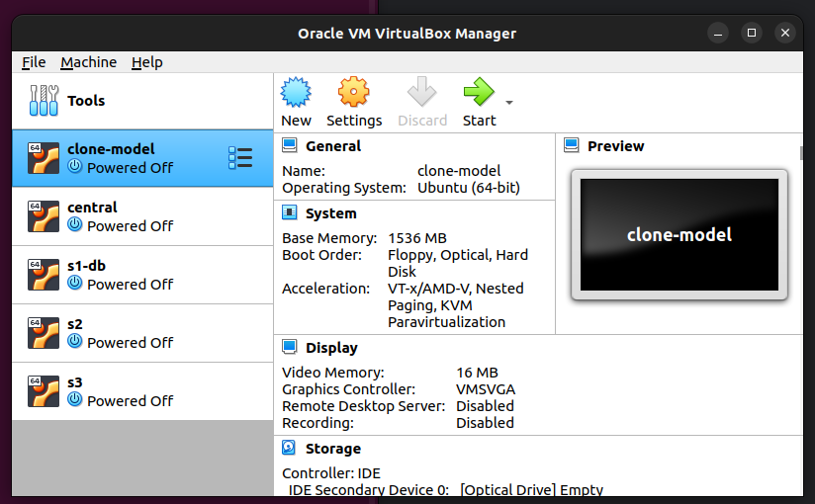Open the System section heading link
This screenshot has width=815, height=504.
[x=331, y=213]
